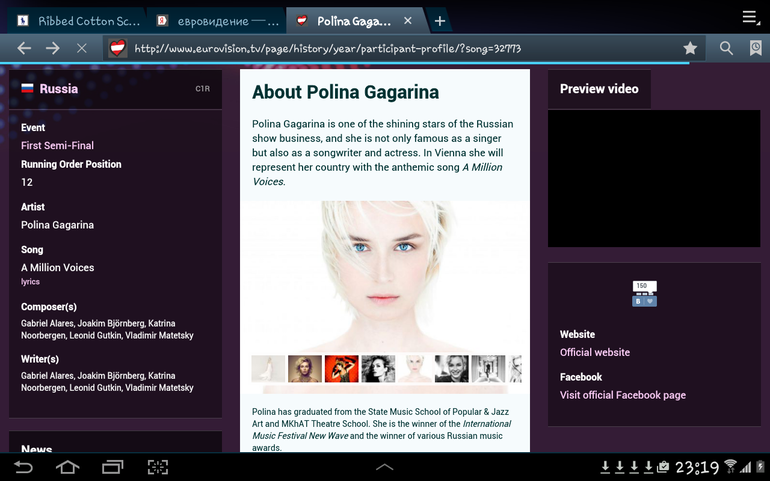
Task: Play the preview video
Action: [x=654, y=178]
